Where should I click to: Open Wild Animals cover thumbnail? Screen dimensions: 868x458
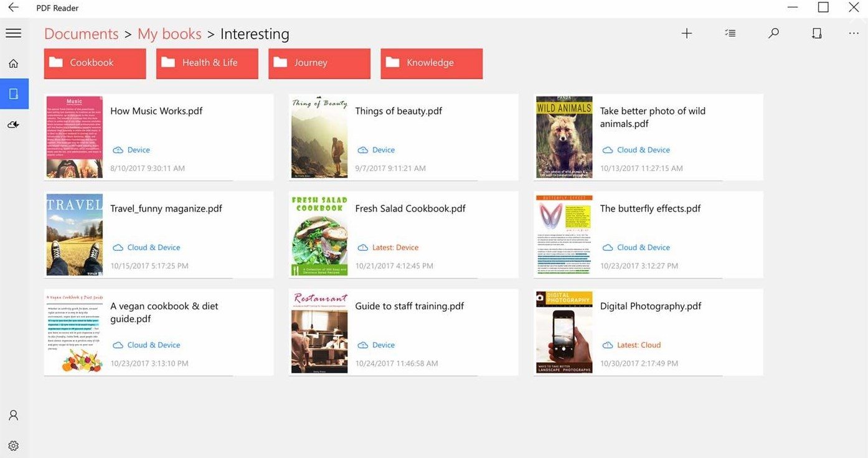point(564,137)
